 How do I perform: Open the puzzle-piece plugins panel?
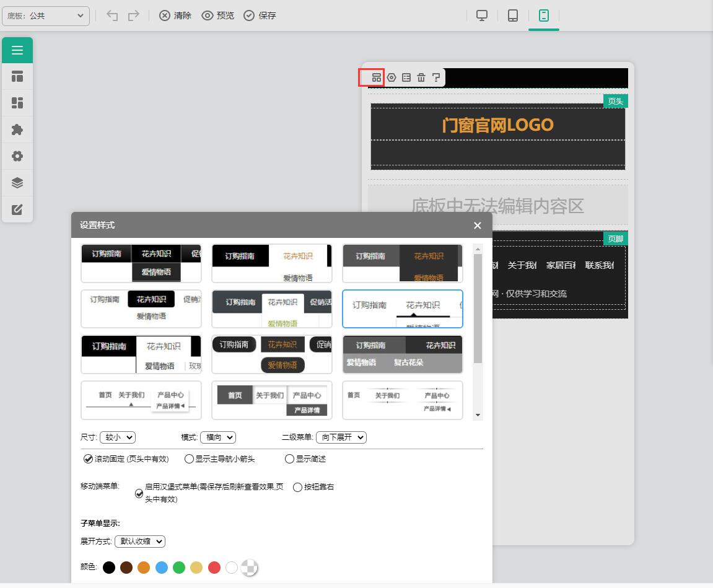[x=17, y=129]
